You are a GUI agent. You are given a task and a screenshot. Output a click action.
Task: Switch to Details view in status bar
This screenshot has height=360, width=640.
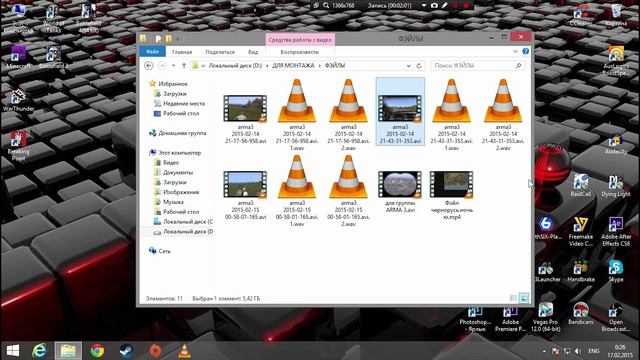[x=513, y=298]
